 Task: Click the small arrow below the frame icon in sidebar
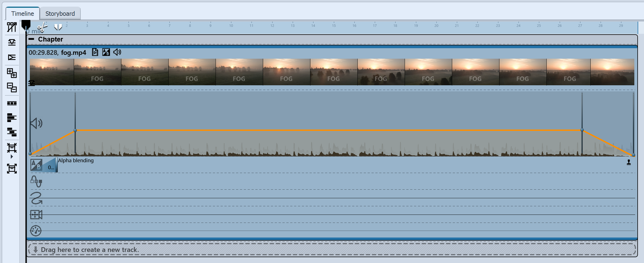11,157
